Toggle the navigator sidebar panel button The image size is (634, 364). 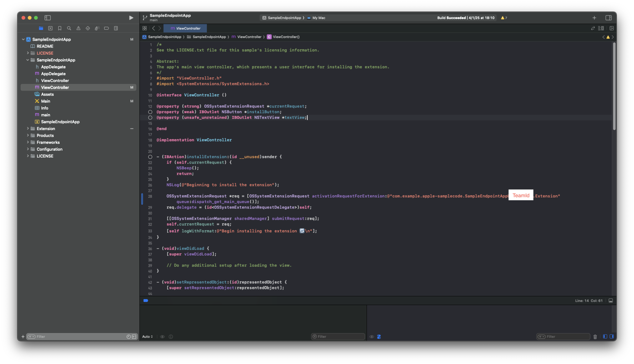pos(47,18)
